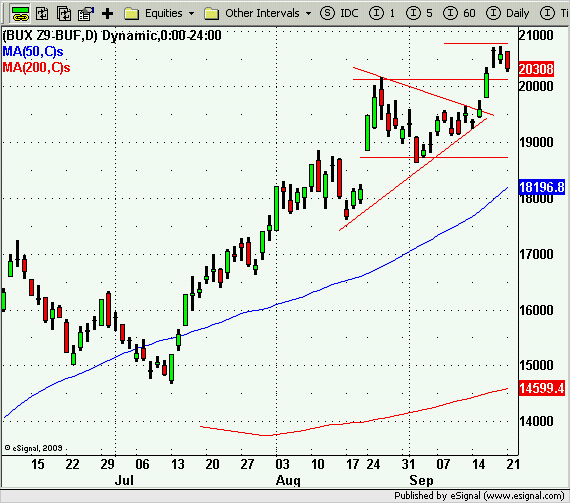Click the chart title BUX Z9-BUF symbol text
Image resolution: width=570 pixels, height=503 pixels.
click(50, 35)
